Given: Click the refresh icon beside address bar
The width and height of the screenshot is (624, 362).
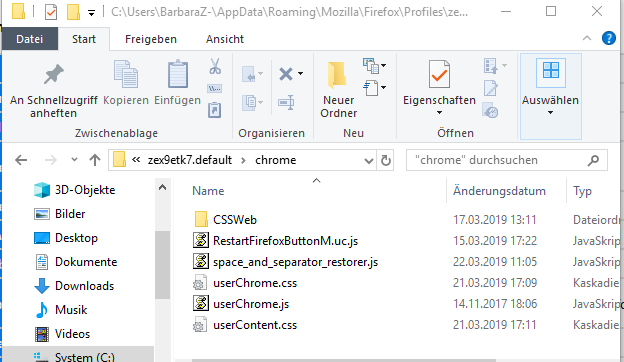Looking at the screenshot, I should [386, 160].
